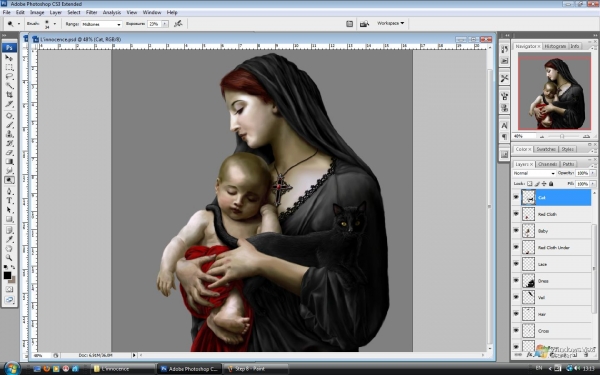Switch to the Histogram tab

(555, 46)
